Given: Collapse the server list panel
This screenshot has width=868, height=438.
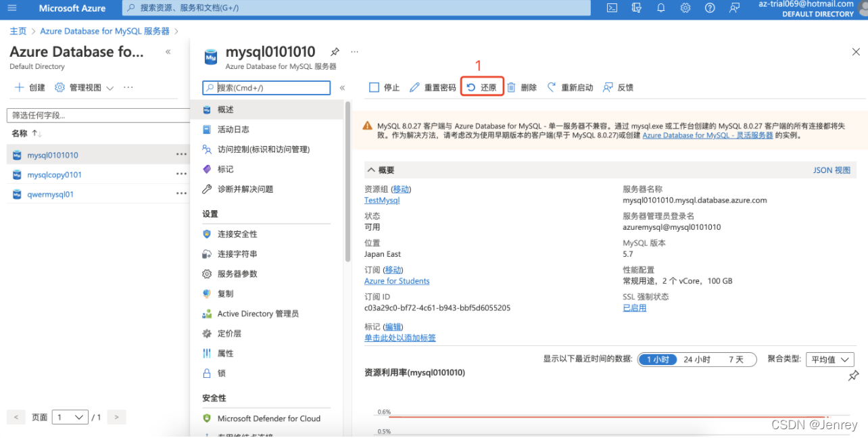Looking at the screenshot, I should click(168, 52).
